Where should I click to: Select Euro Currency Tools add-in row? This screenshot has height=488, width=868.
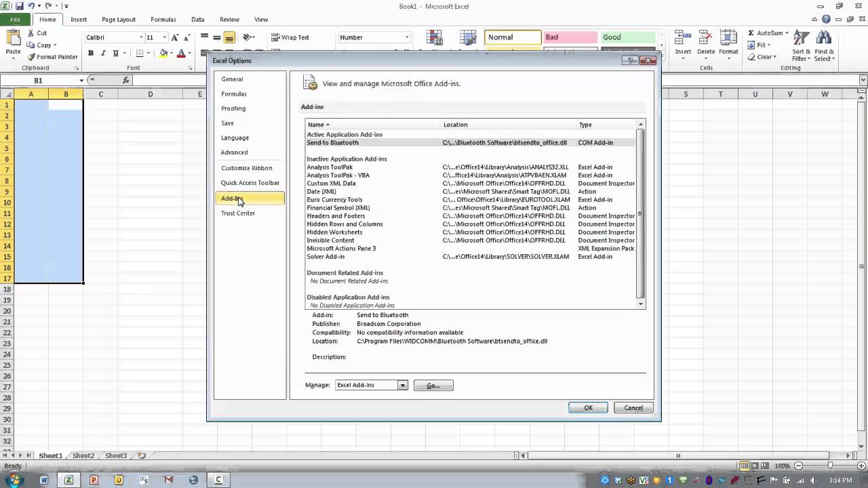click(471, 200)
